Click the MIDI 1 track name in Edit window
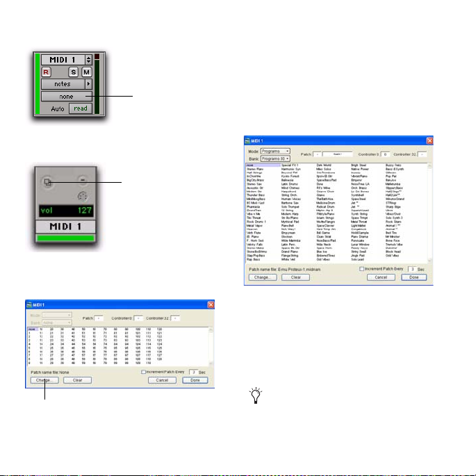 (x=63, y=60)
